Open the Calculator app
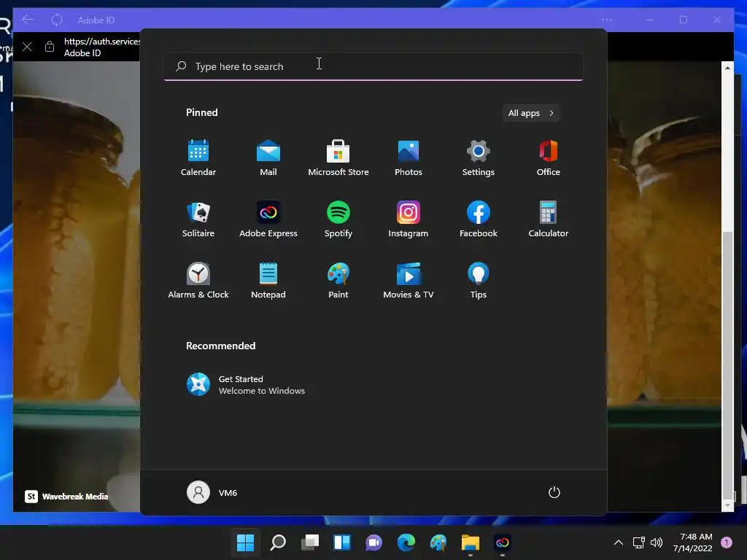This screenshot has width=747, height=560. 549,219
